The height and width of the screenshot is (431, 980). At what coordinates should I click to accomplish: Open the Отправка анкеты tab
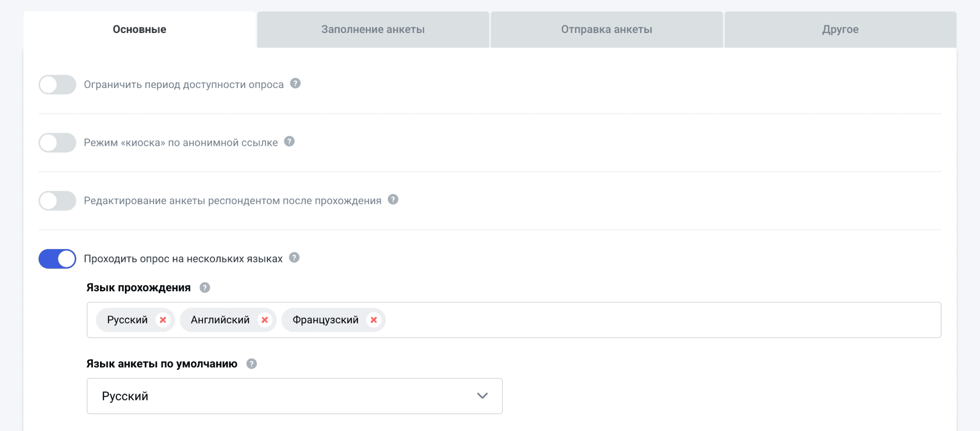click(606, 30)
